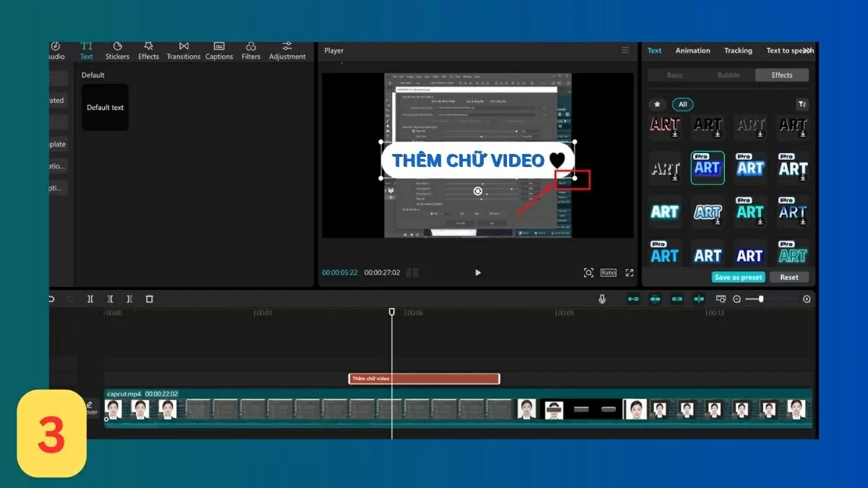This screenshot has height=488, width=868.
Task: Open the Stickers panel
Action: pos(117,51)
